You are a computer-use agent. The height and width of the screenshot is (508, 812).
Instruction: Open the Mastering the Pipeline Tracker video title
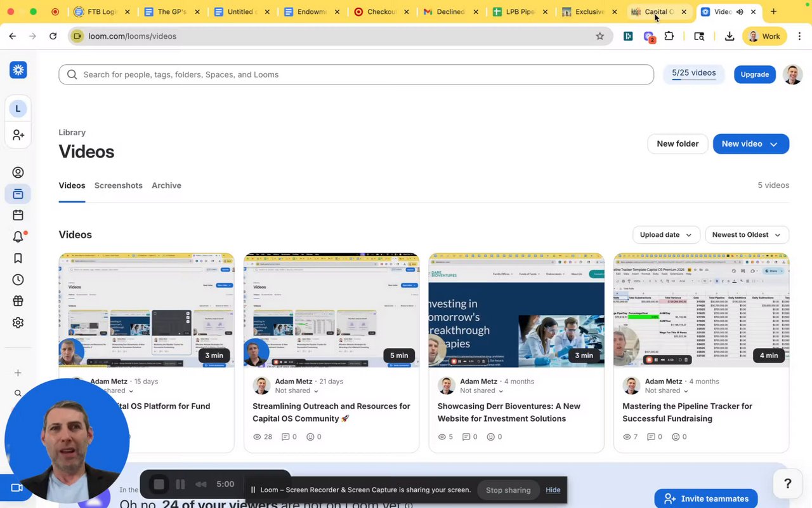pos(687,412)
